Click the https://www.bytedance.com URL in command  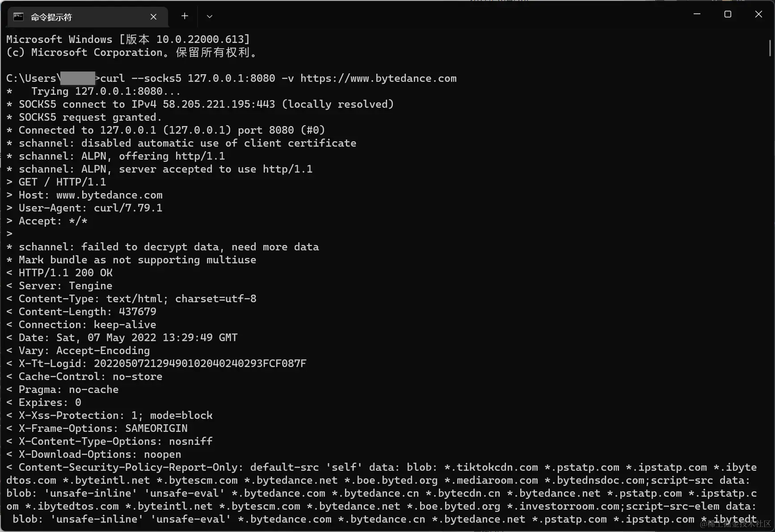(x=378, y=79)
